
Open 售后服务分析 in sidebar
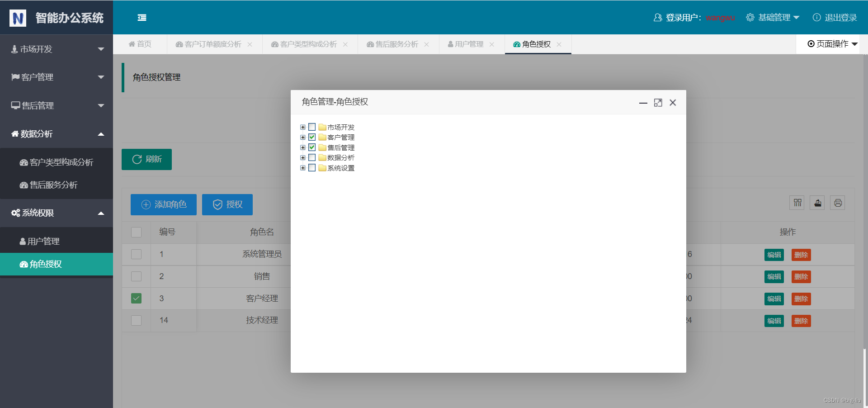(57, 185)
